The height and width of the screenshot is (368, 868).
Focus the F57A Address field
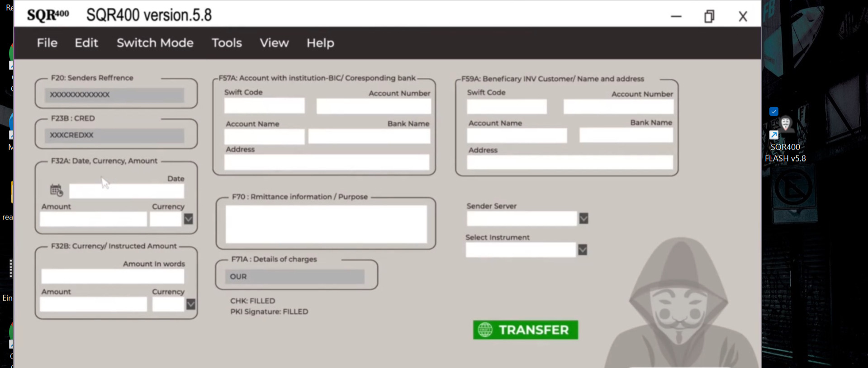click(x=327, y=162)
